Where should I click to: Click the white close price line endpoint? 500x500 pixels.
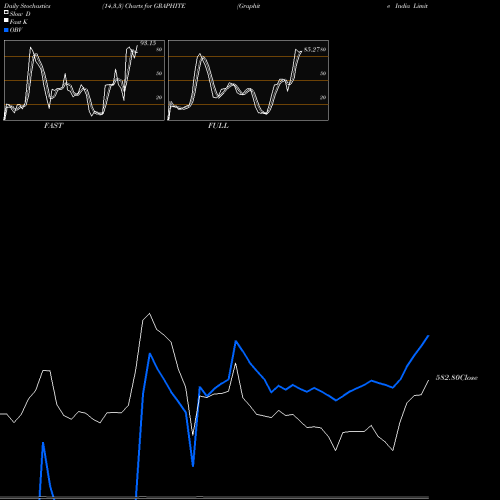tap(428, 381)
